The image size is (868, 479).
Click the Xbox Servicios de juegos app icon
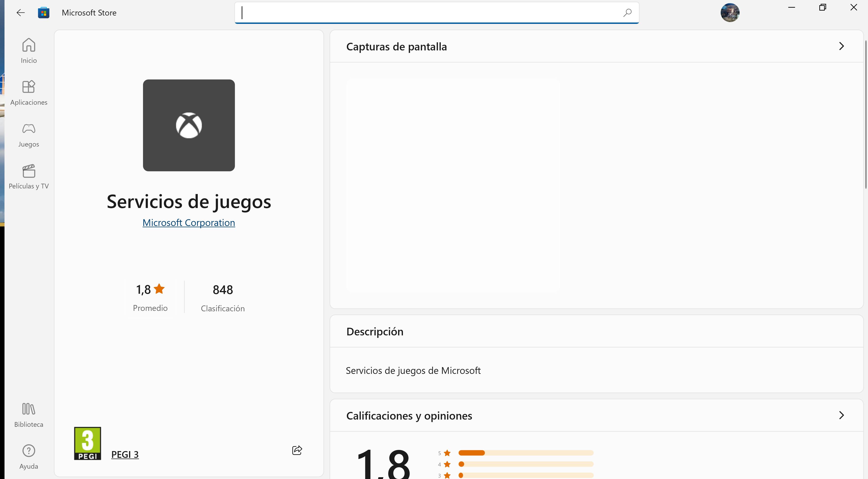tap(189, 125)
